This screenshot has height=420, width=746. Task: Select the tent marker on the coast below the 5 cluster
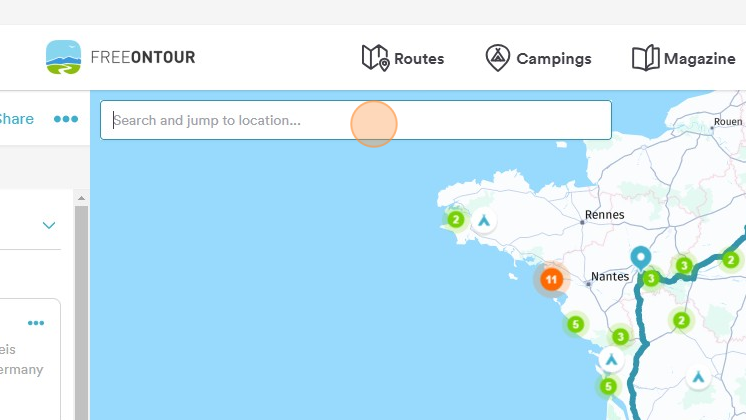point(610,359)
